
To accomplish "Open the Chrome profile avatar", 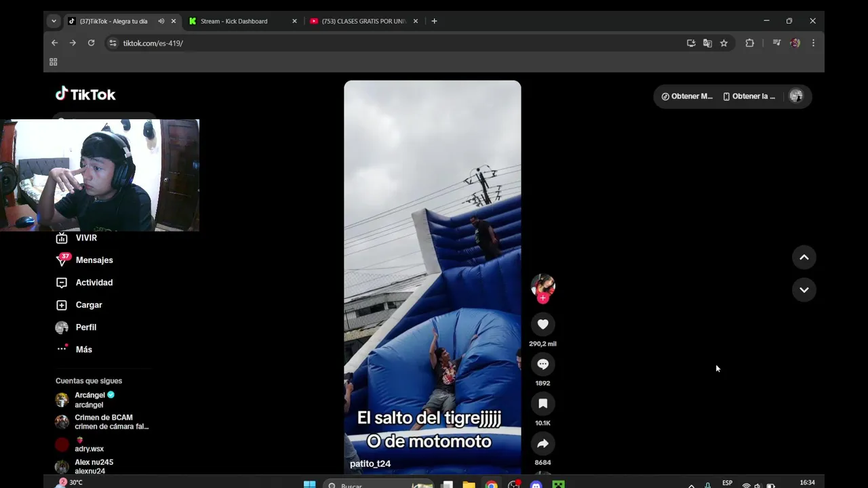I will click(795, 43).
